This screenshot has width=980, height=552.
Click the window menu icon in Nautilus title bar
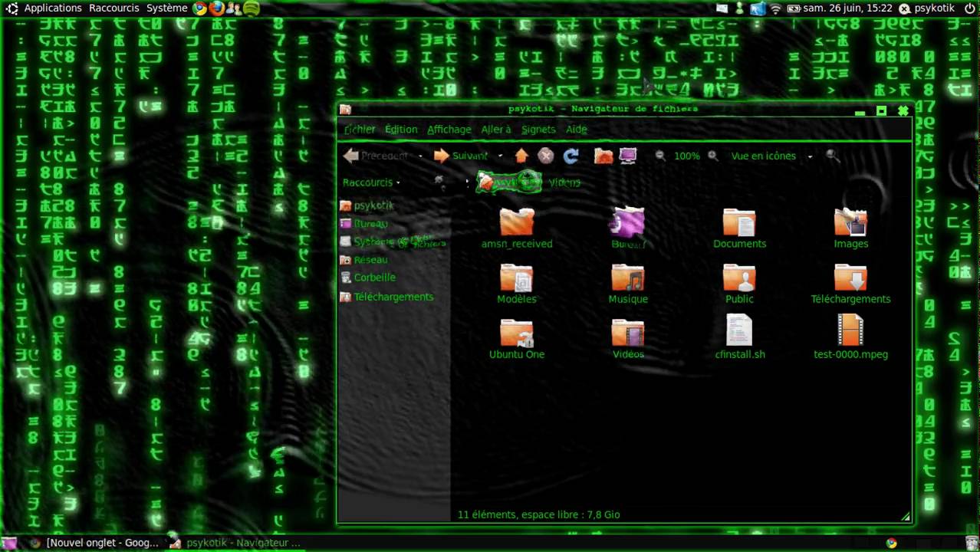click(345, 110)
